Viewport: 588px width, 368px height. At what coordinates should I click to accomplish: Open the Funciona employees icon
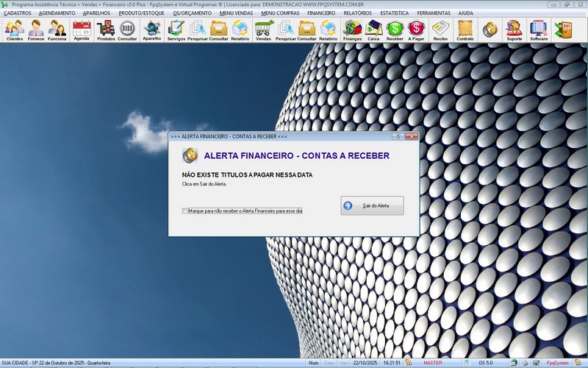click(57, 30)
